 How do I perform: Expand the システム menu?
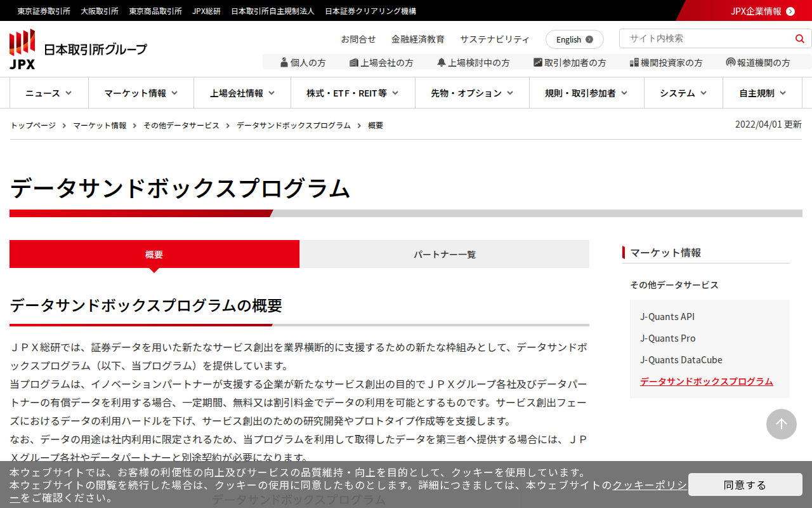click(x=683, y=93)
